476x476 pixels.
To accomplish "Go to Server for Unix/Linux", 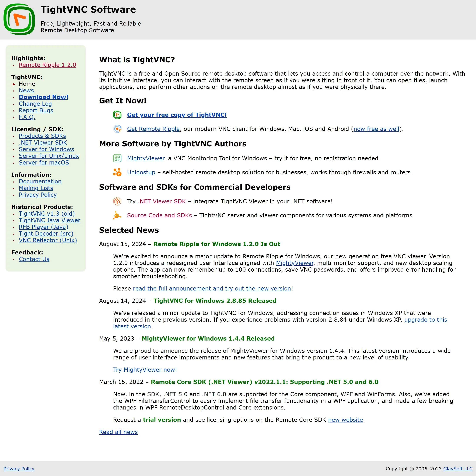I will (49, 156).
